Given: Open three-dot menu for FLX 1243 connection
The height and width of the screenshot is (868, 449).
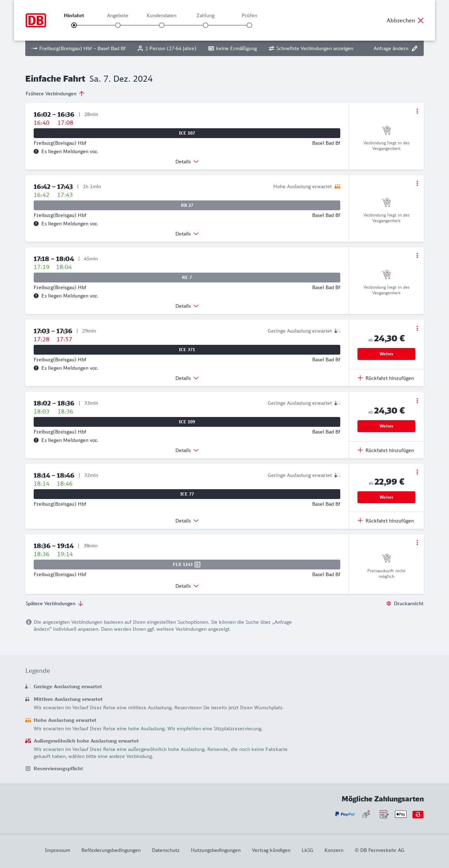Looking at the screenshot, I should tap(417, 542).
